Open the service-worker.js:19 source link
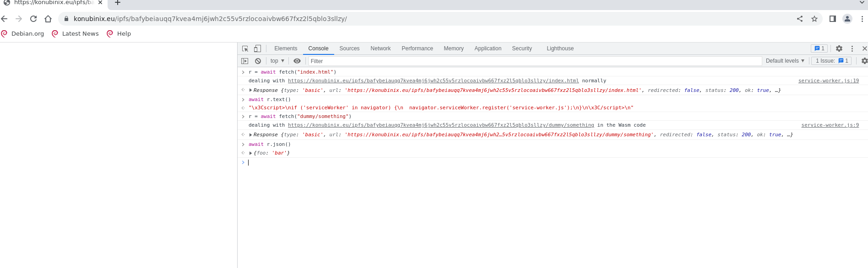Screen dimensions: 868x268 (x=828, y=81)
